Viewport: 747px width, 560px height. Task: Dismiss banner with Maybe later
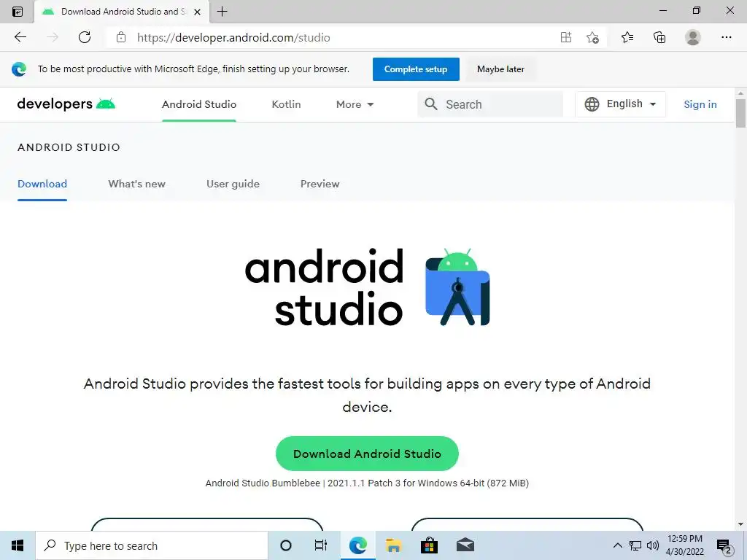pos(500,69)
